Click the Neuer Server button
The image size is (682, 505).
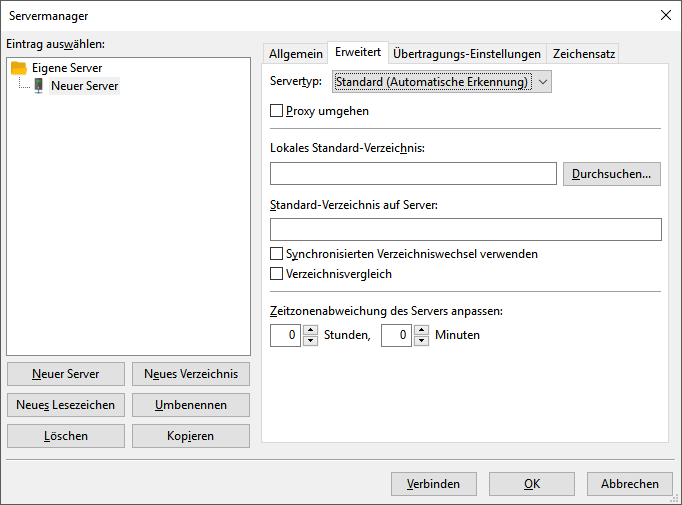pos(66,374)
